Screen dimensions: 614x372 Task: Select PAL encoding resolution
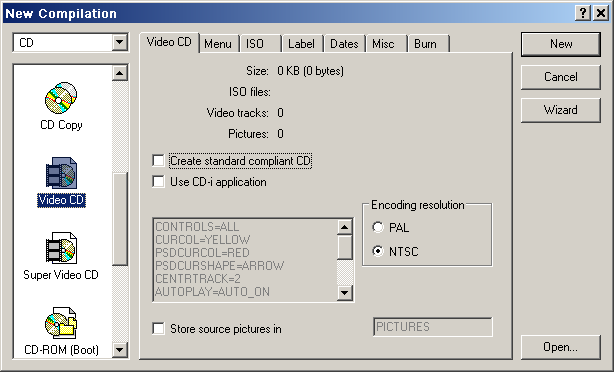[378, 228]
